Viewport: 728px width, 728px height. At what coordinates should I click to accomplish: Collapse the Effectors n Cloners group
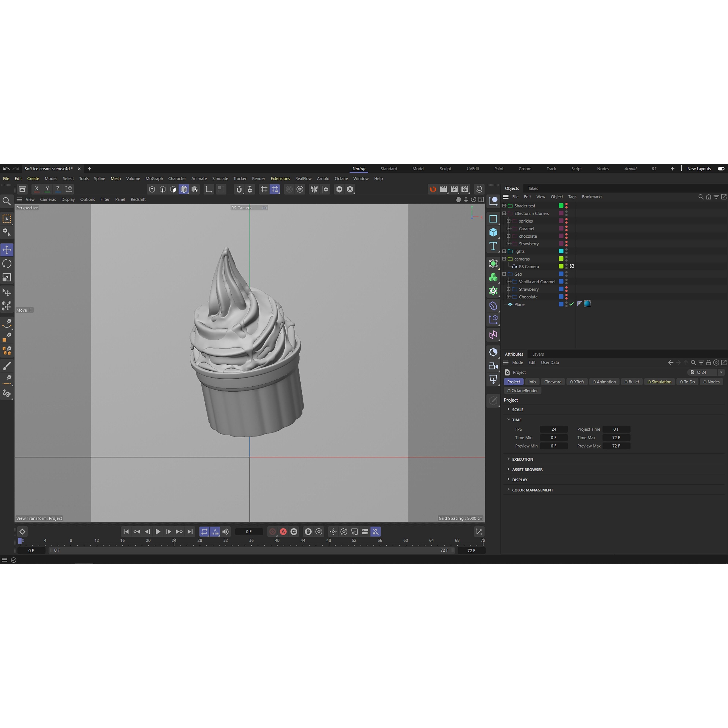pos(504,213)
